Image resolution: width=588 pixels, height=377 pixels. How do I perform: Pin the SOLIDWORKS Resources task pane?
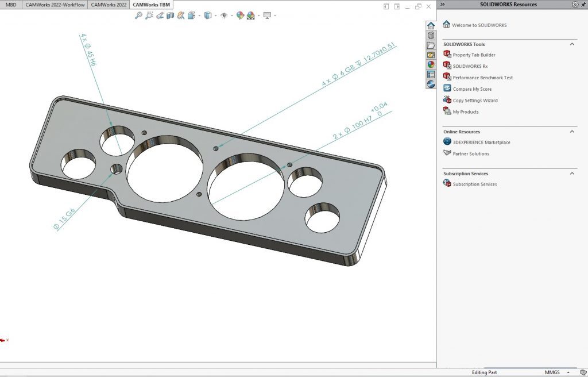click(582, 4)
